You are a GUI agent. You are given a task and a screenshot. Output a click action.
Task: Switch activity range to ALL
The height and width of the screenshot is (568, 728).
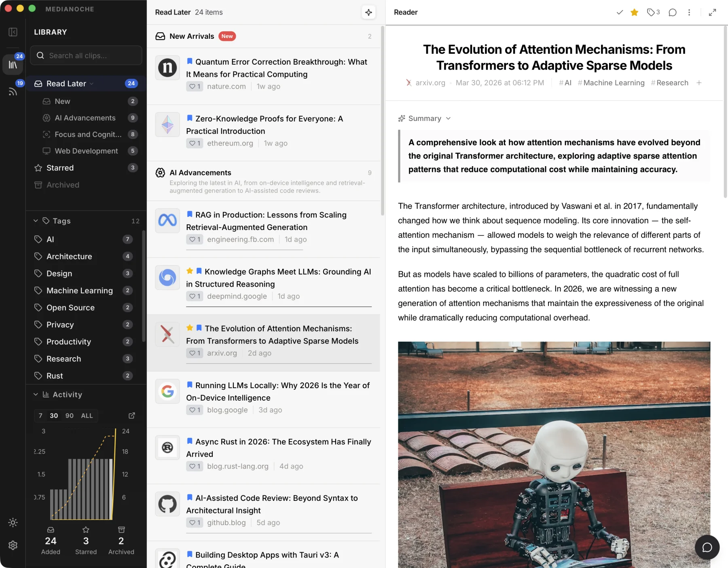[87, 416]
